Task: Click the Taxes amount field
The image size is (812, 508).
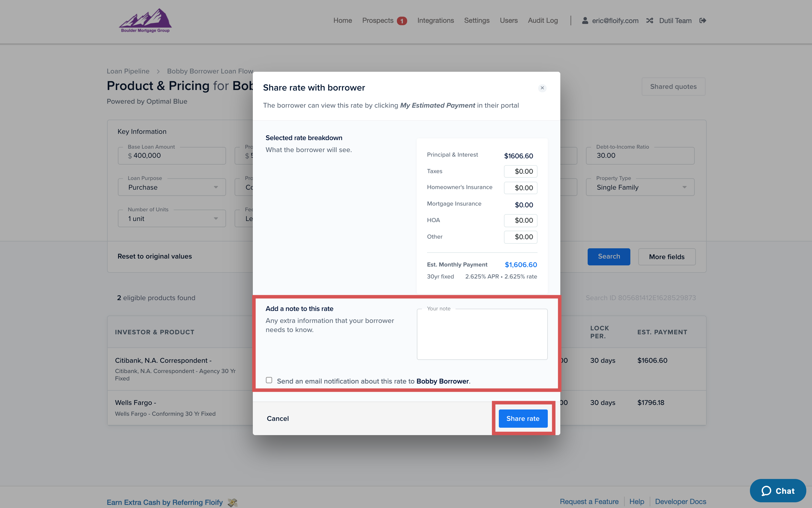Action: coord(520,171)
